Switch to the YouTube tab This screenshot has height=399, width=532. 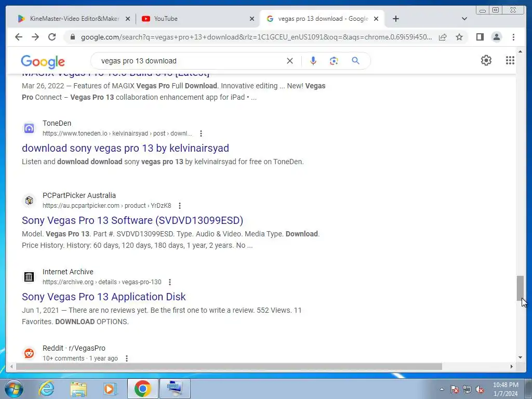(x=198, y=19)
